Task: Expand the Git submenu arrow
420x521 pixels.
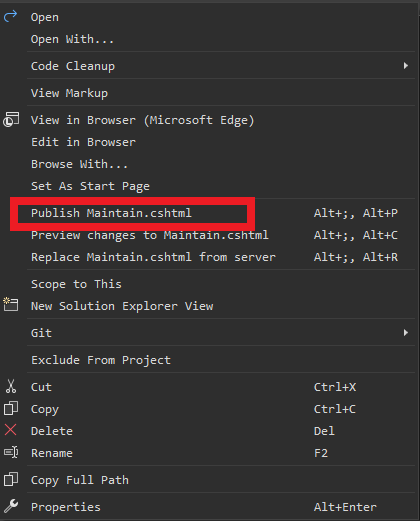Action: coord(406,332)
